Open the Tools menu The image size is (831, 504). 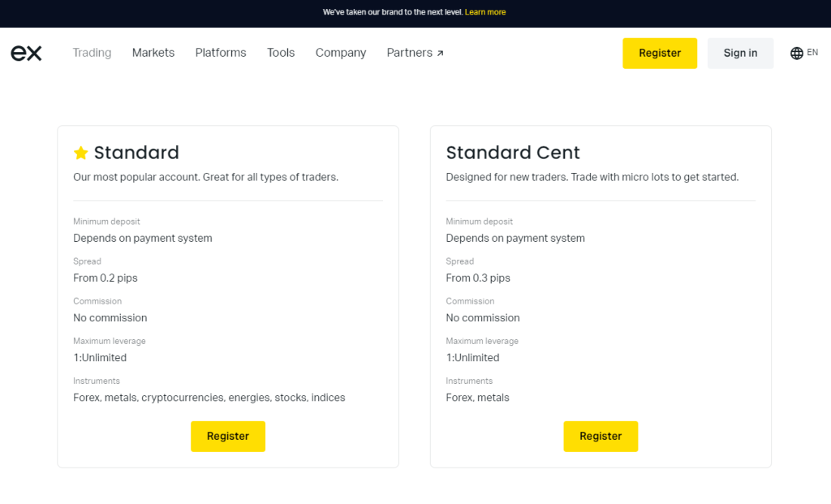click(281, 53)
